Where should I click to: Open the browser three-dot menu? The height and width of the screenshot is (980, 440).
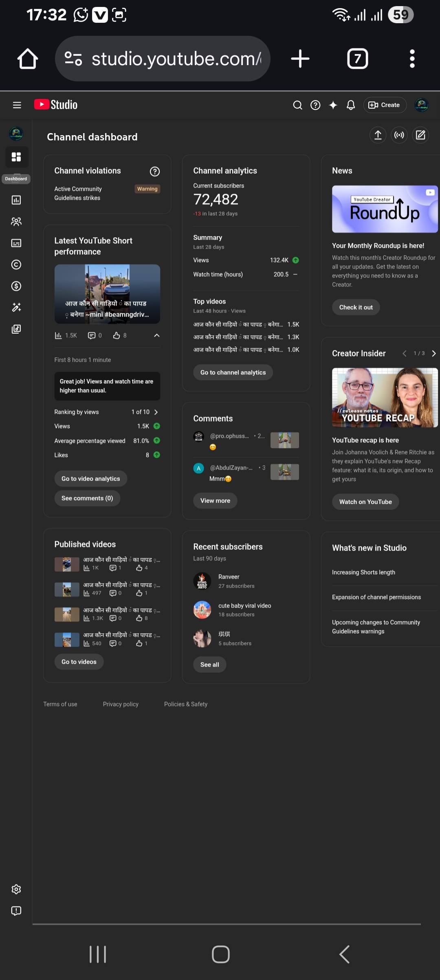point(412,59)
